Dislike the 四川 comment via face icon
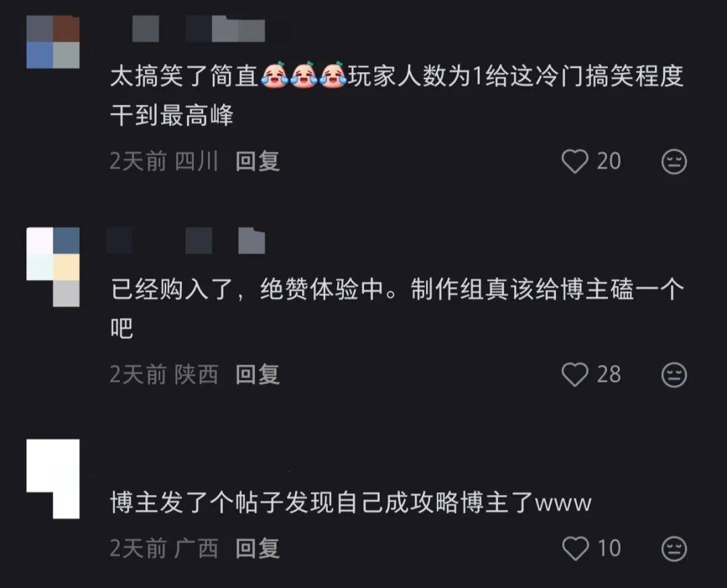 tap(674, 161)
